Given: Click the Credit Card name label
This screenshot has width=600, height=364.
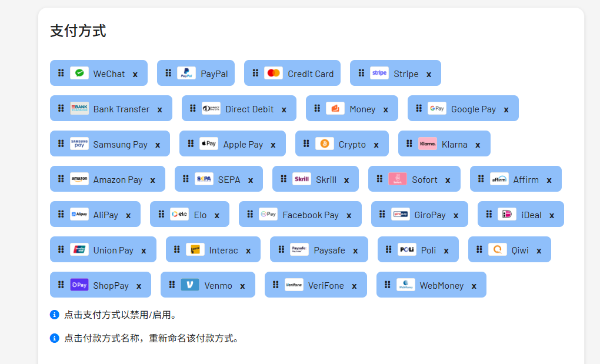Looking at the screenshot, I should (311, 74).
